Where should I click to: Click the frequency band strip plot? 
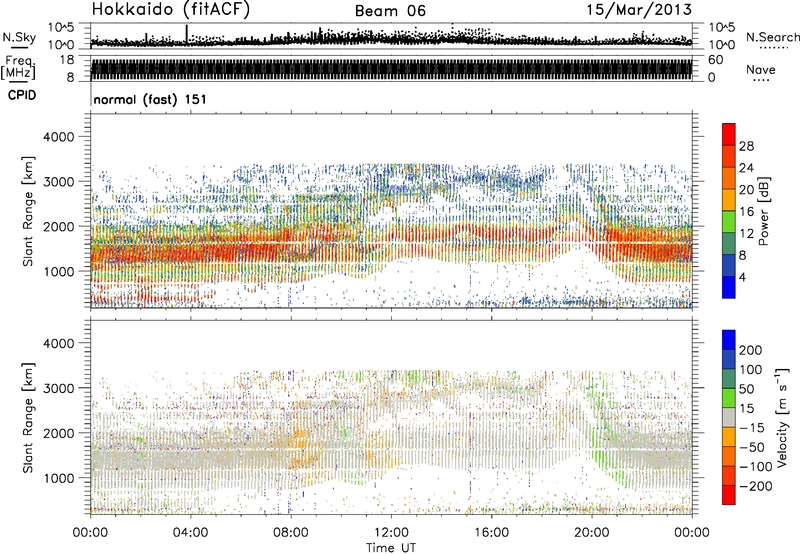click(x=391, y=68)
